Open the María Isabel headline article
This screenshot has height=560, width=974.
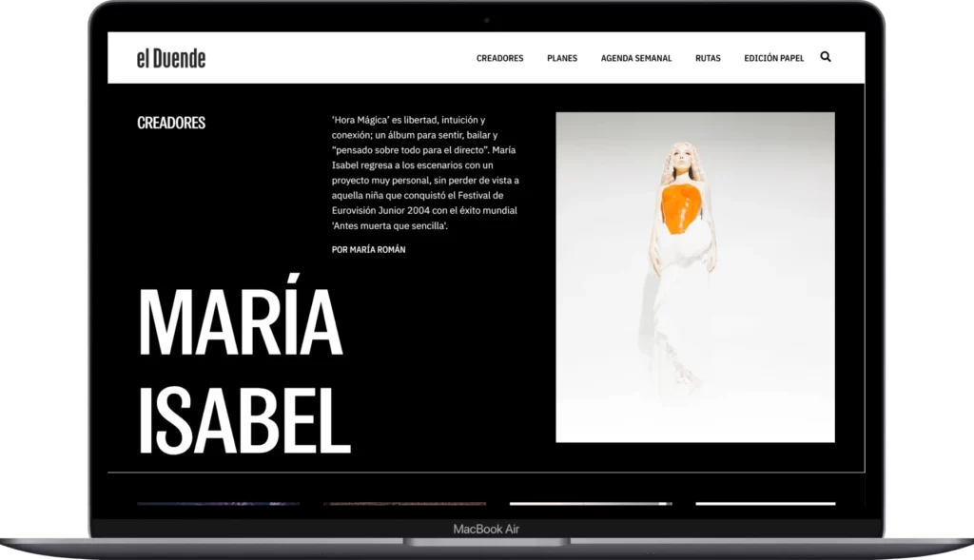(x=243, y=371)
